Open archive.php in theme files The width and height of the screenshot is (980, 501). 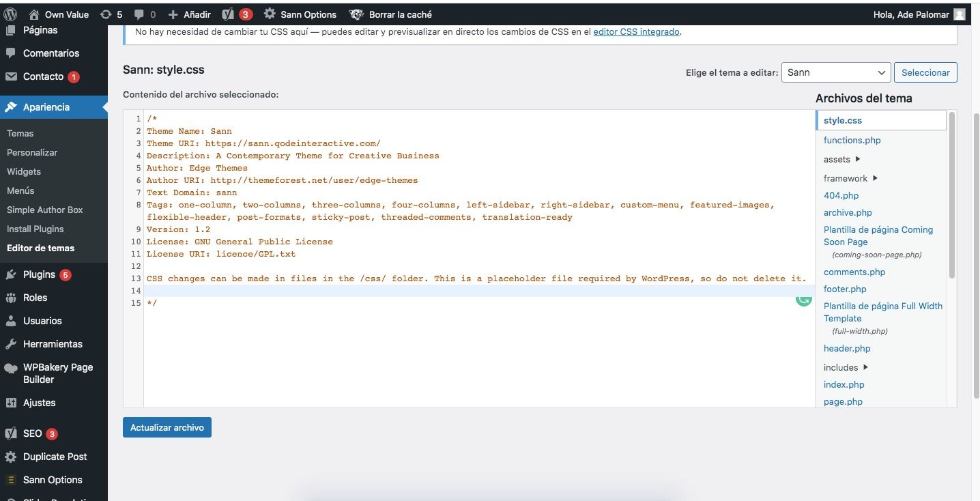[x=848, y=212]
